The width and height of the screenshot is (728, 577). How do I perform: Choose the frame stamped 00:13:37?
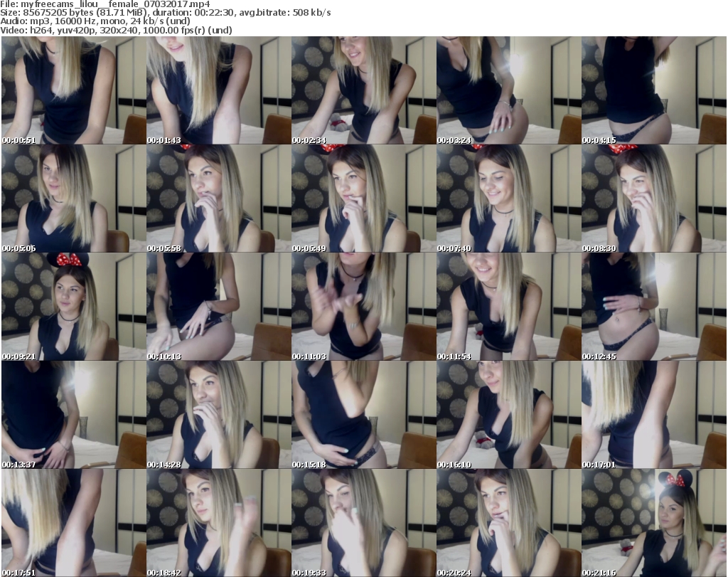(74, 415)
